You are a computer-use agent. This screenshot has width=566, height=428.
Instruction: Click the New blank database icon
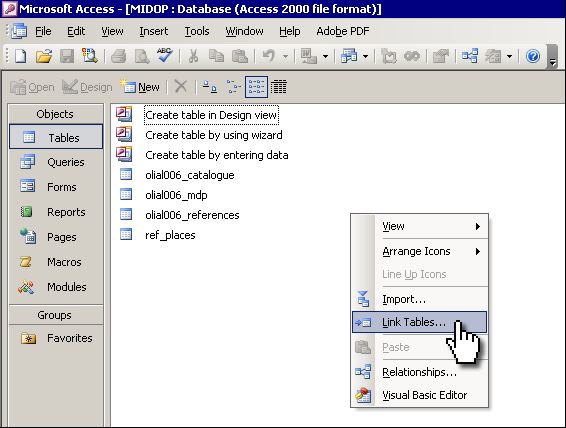pos(21,56)
